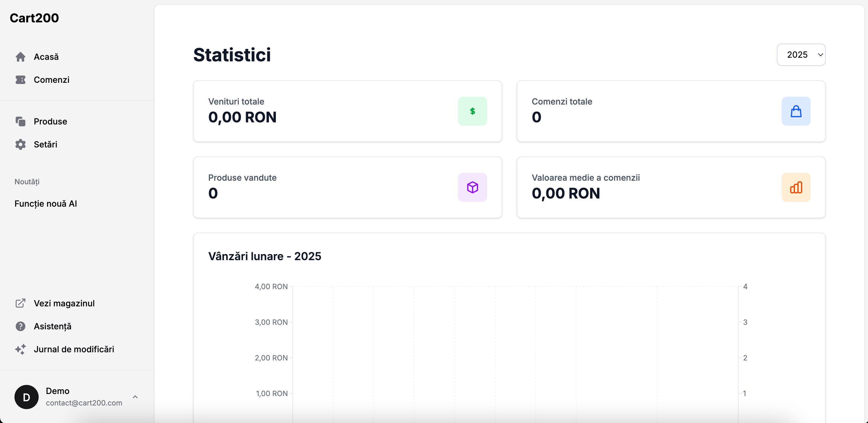Switch to the Comenzi section
868x423 pixels.
point(51,79)
